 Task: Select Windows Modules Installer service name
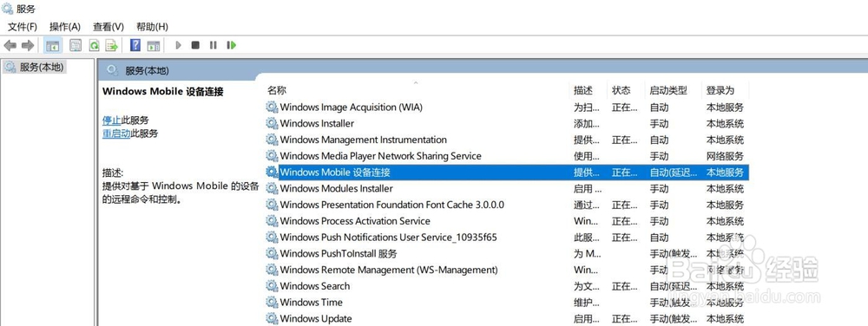(x=337, y=188)
